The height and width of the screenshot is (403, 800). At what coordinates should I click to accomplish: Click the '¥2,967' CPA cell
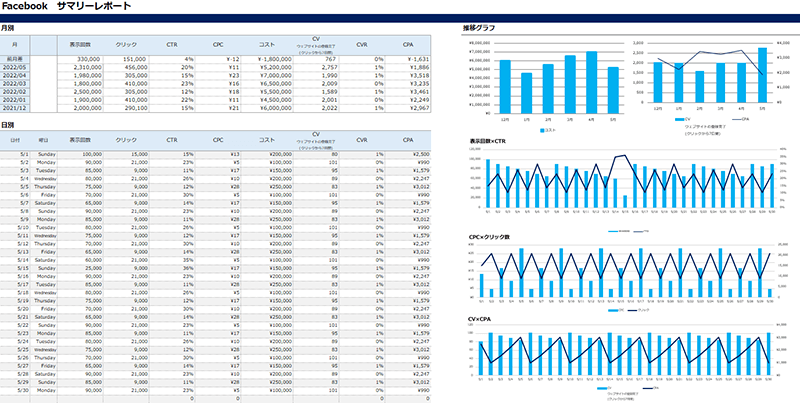pyautogui.click(x=408, y=108)
